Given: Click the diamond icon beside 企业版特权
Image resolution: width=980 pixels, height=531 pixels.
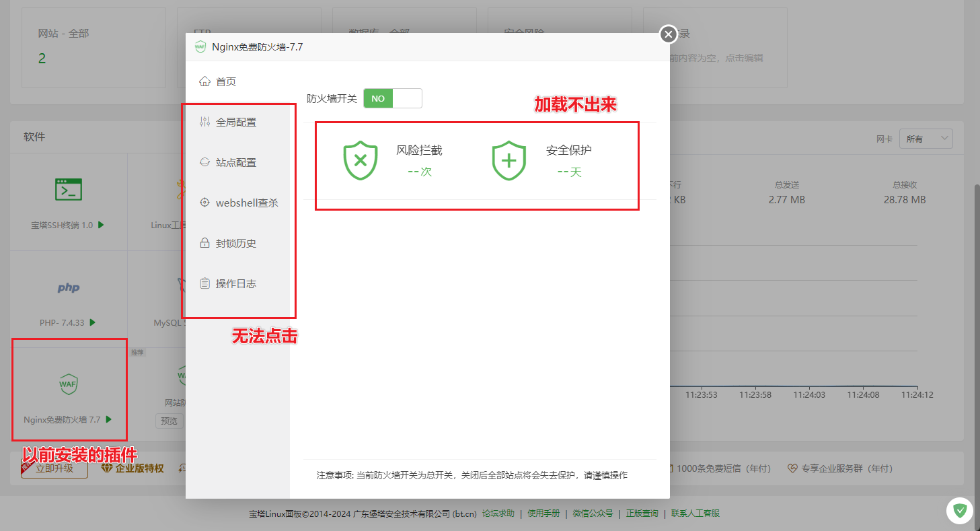Looking at the screenshot, I should [107, 468].
